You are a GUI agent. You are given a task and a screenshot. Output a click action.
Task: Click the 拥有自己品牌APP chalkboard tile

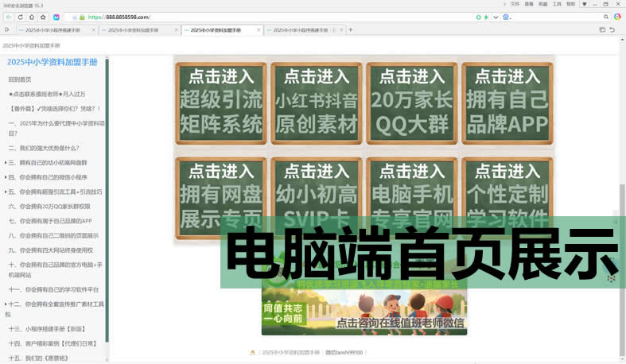pyautogui.click(x=507, y=103)
